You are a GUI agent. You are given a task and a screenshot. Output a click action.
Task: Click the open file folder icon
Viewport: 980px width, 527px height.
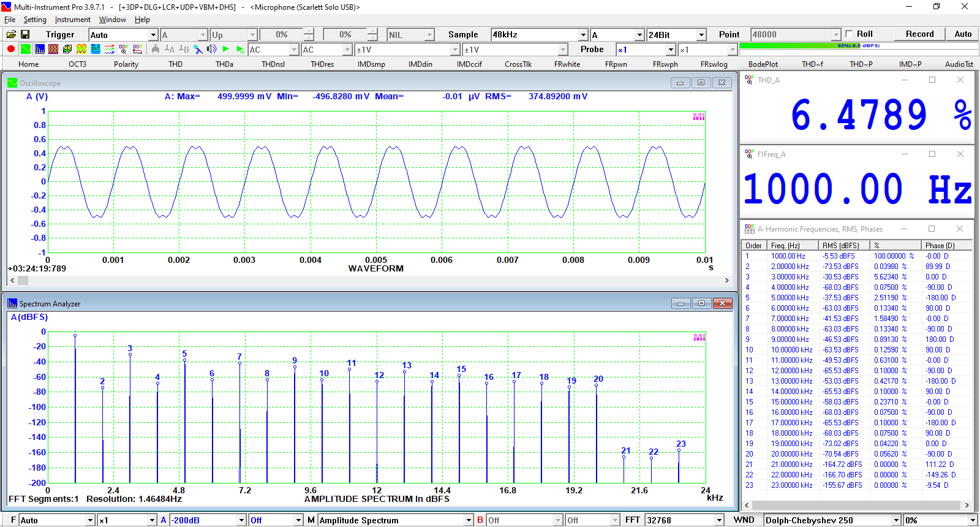[11, 34]
